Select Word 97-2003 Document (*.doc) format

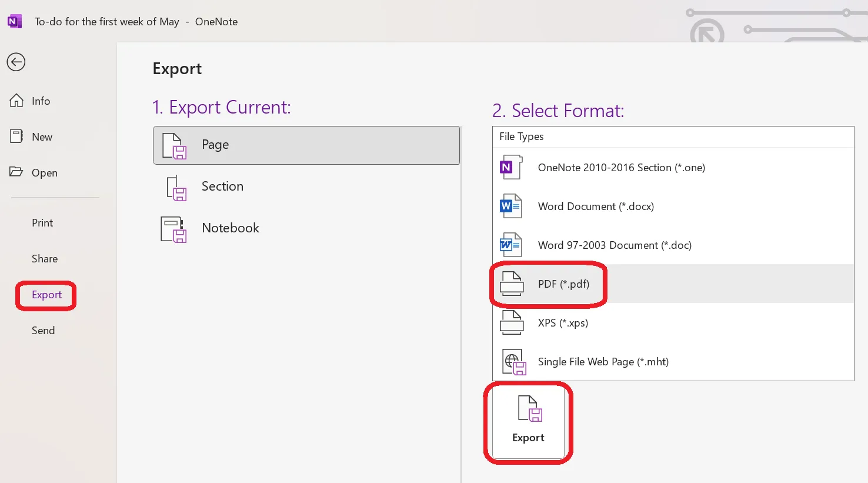673,245
